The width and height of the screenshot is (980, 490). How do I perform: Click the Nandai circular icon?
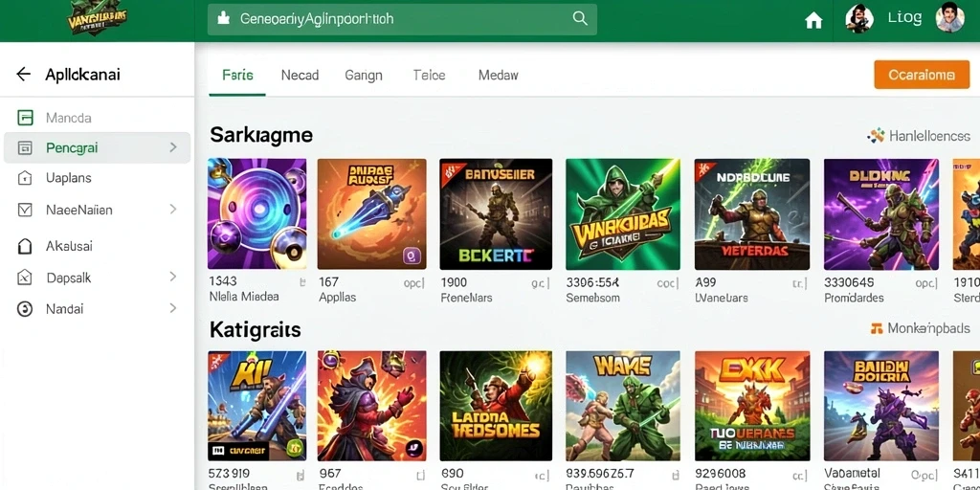[25, 309]
